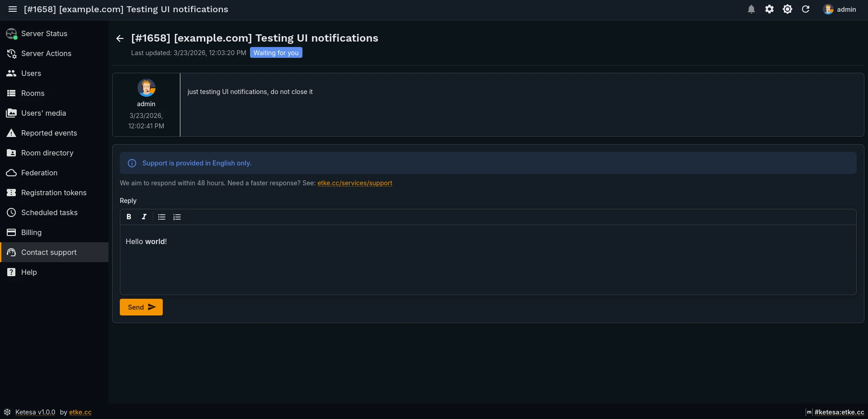Open the hamburger menu icon
The height and width of the screenshot is (419, 868).
(13, 9)
